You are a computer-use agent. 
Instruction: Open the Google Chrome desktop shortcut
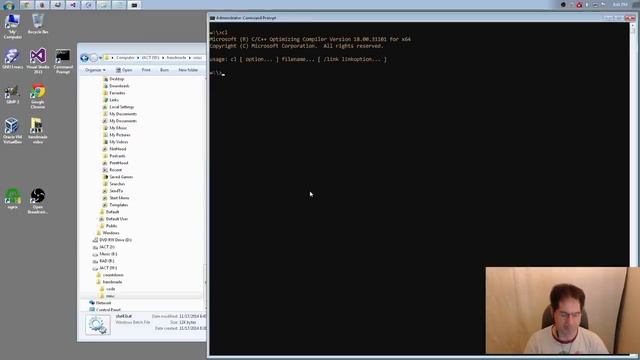pyautogui.click(x=38, y=96)
